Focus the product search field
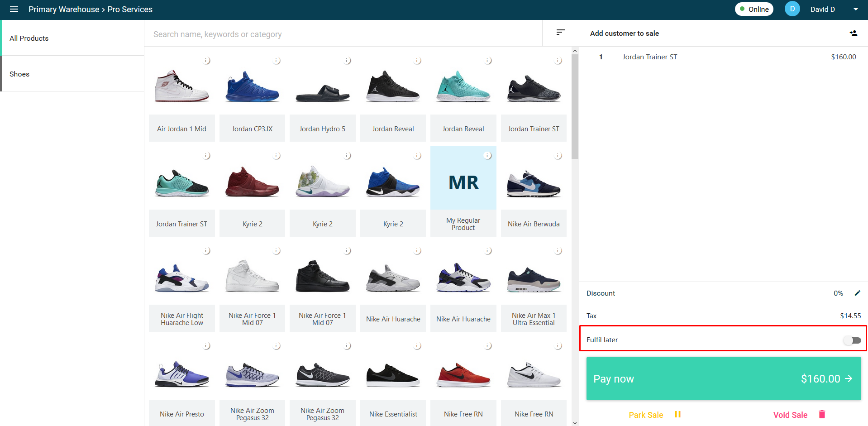This screenshot has width=868, height=426. click(343, 34)
